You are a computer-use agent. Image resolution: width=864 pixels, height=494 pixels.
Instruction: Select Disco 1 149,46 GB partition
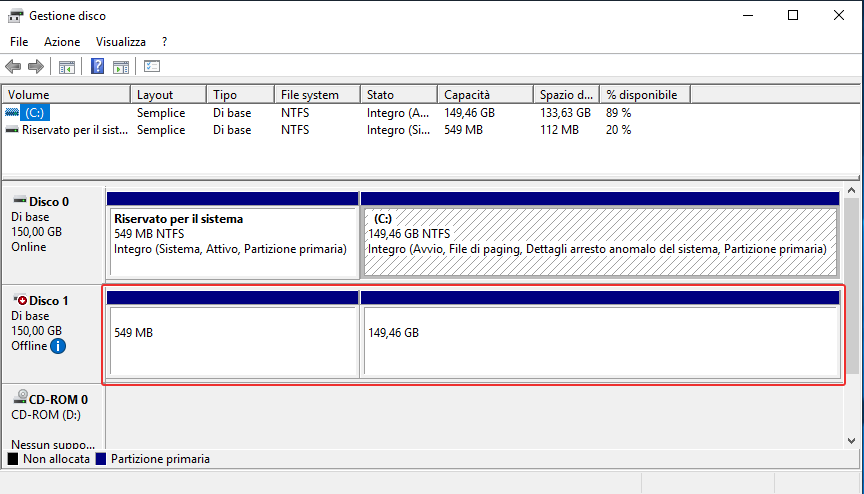pyautogui.click(x=600, y=340)
